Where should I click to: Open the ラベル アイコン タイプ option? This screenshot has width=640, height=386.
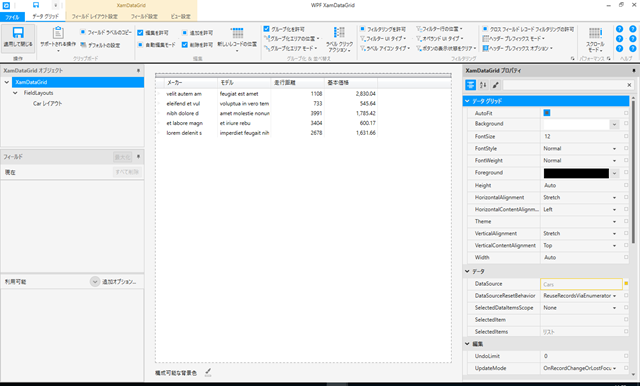pos(384,48)
